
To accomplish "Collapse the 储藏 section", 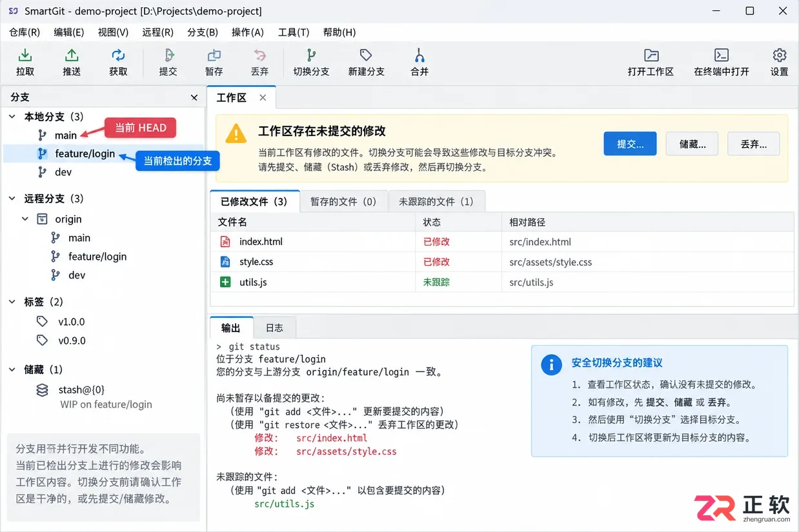I will [12, 369].
